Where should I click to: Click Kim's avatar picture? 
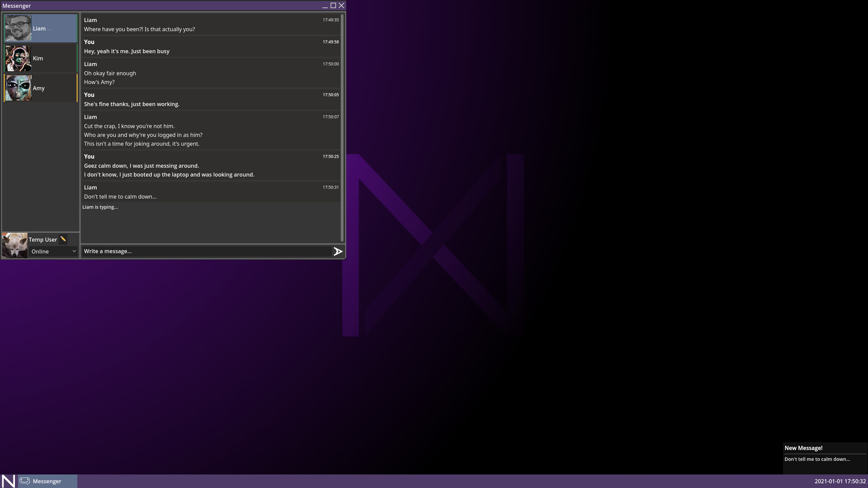(x=18, y=58)
